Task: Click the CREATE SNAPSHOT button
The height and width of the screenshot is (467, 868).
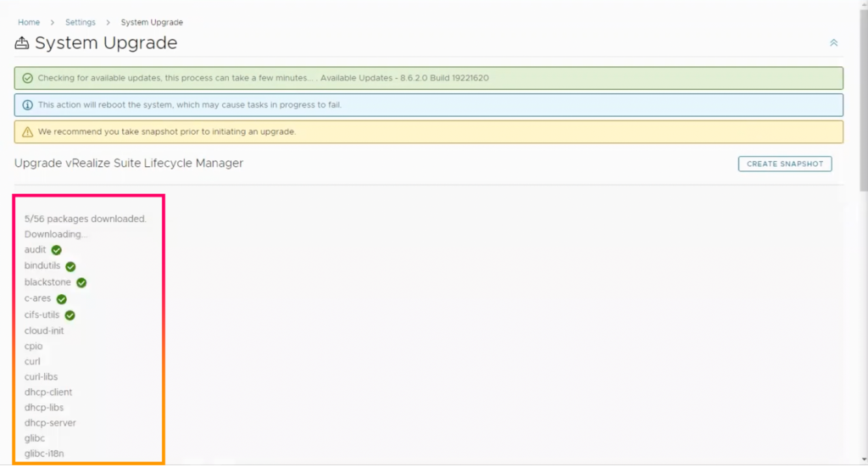Action: click(784, 164)
